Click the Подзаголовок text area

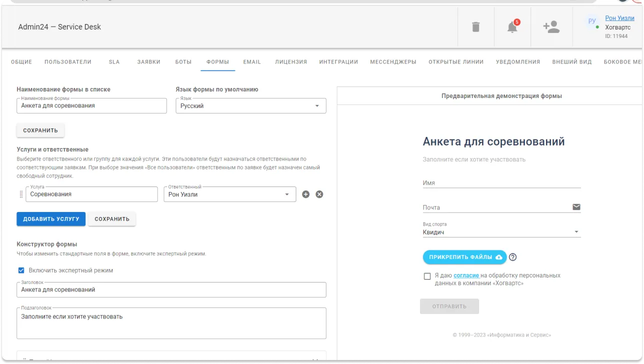(x=171, y=323)
